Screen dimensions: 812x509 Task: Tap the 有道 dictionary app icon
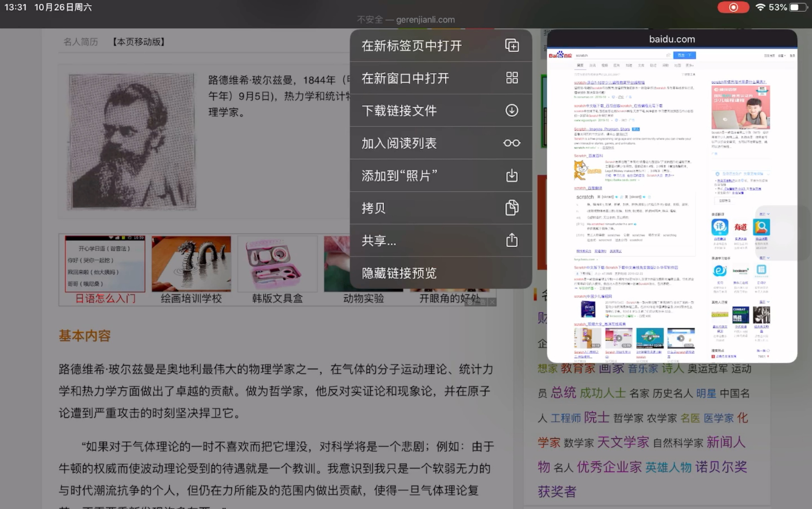pos(741,227)
